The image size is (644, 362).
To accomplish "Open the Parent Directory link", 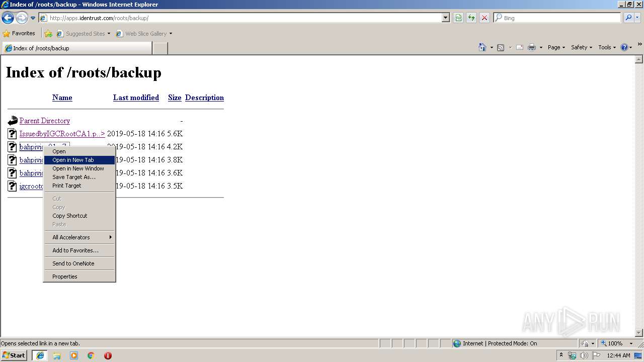I will (x=45, y=121).
